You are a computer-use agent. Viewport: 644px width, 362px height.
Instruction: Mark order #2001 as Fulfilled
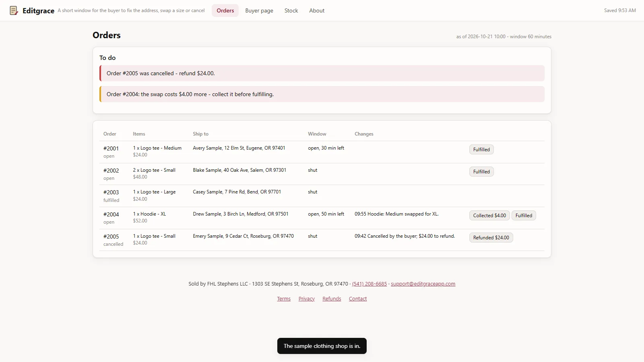[481, 150]
